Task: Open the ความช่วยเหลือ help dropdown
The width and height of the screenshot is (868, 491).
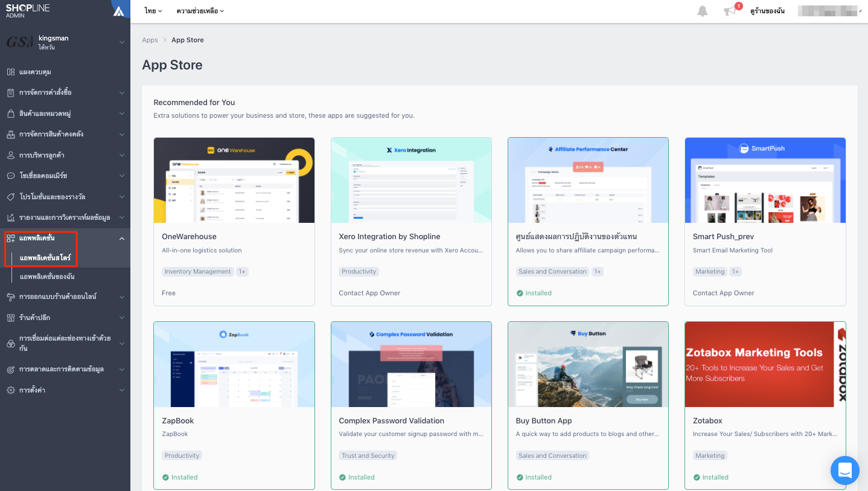Action: point(200,11)
